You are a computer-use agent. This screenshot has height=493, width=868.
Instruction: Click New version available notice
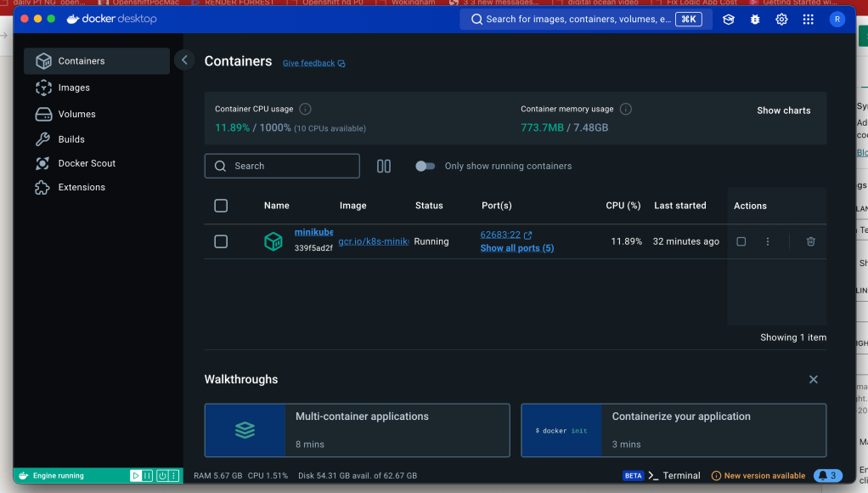758,476
